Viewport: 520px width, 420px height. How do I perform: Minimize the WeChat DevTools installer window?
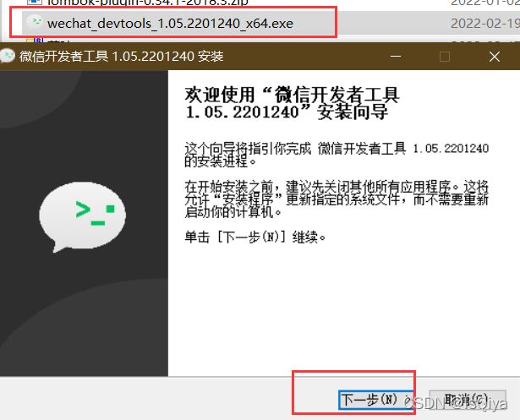[x=396, y=57]
